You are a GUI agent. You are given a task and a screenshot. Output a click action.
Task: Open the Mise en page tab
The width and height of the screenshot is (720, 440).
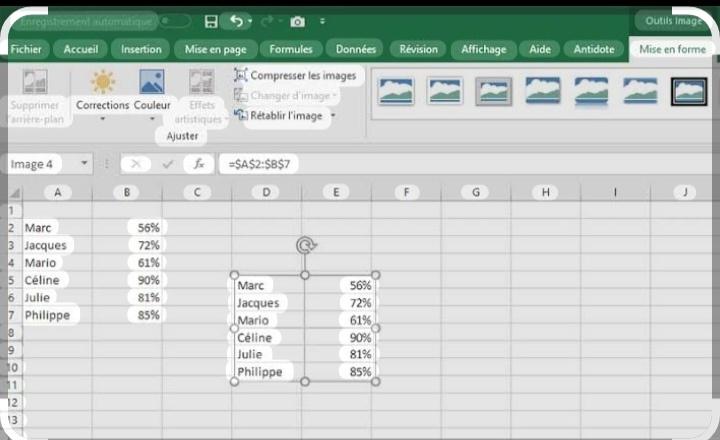pyautogui.click(x=215, y=49)
